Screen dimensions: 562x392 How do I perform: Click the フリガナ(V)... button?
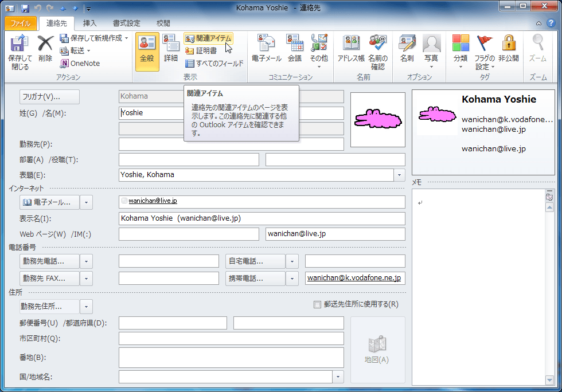coord(49,97)
